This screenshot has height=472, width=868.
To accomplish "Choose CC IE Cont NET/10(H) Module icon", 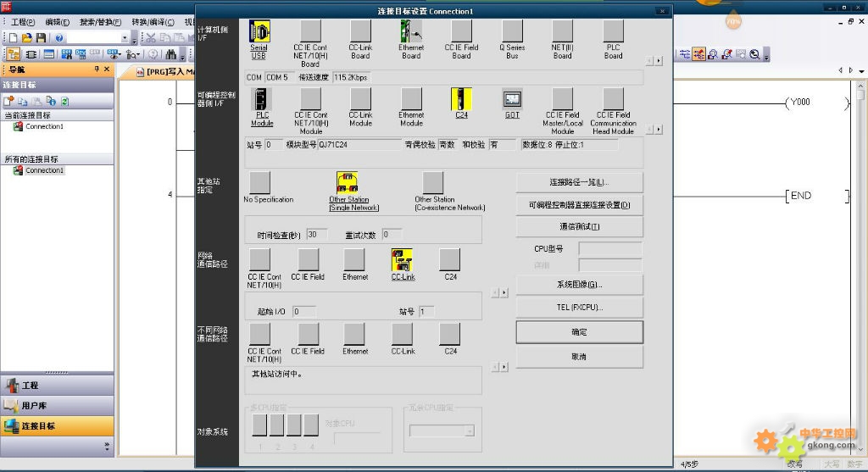I will (310, 99).
